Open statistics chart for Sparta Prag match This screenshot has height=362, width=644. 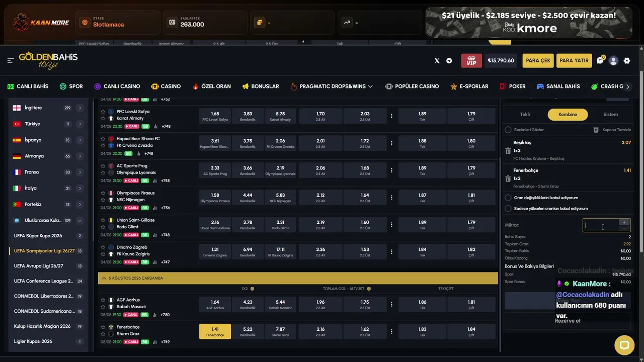click(x=155, y=180)
